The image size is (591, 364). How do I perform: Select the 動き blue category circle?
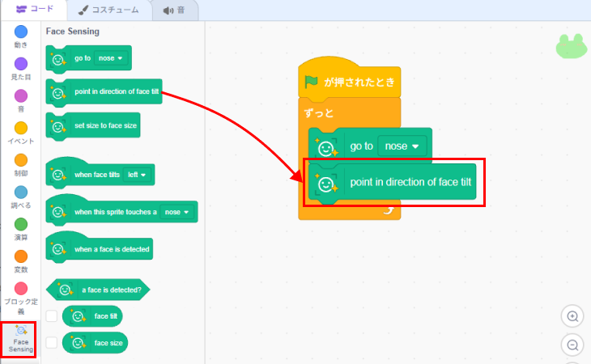(21, 32)
